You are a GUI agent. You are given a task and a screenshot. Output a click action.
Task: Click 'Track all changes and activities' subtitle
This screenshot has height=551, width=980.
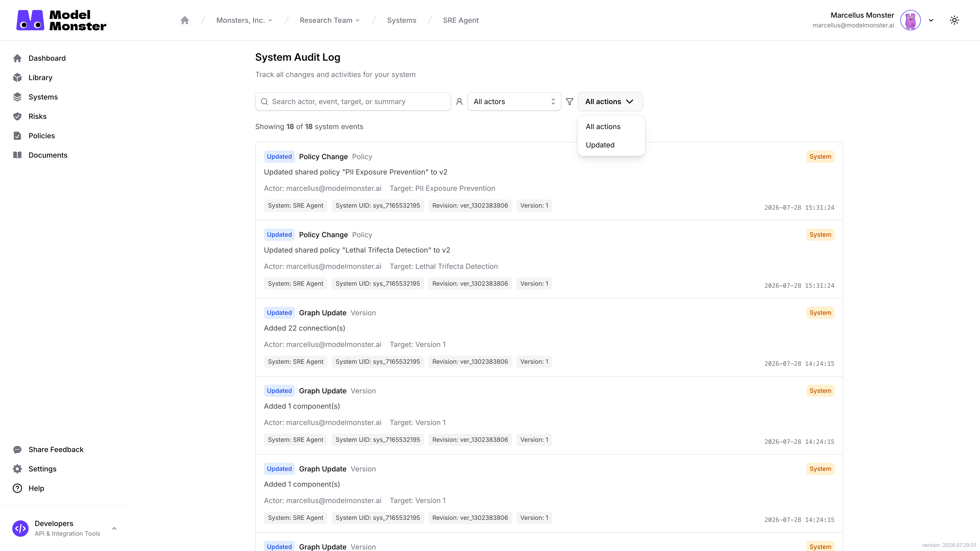point(335,74)
